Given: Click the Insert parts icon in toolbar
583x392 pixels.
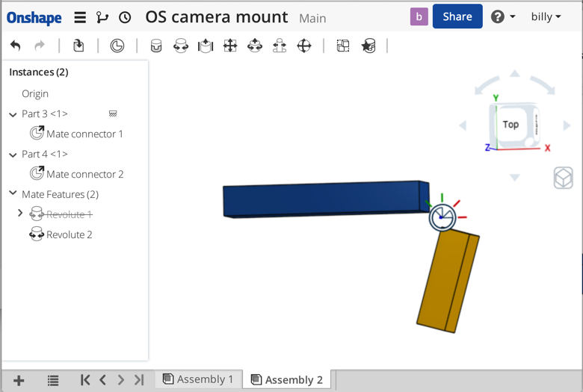Looking at the screenshot, I should 78,46.
